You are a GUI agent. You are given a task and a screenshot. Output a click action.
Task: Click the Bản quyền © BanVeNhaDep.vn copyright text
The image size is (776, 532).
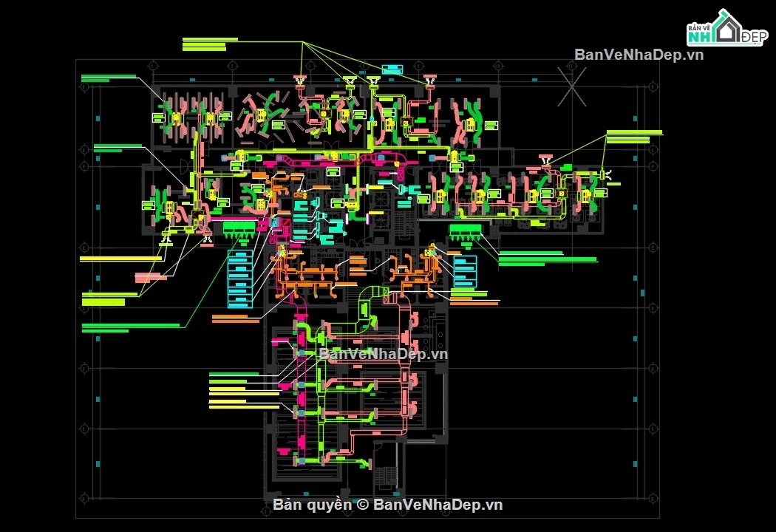click(387, 505)
